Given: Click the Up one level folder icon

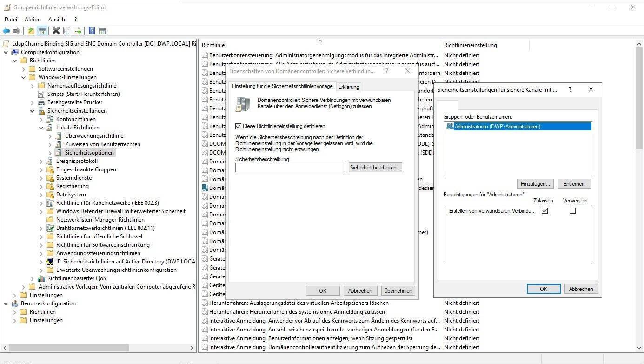Looking at the screenshot, I should click(x=31, y=31).
